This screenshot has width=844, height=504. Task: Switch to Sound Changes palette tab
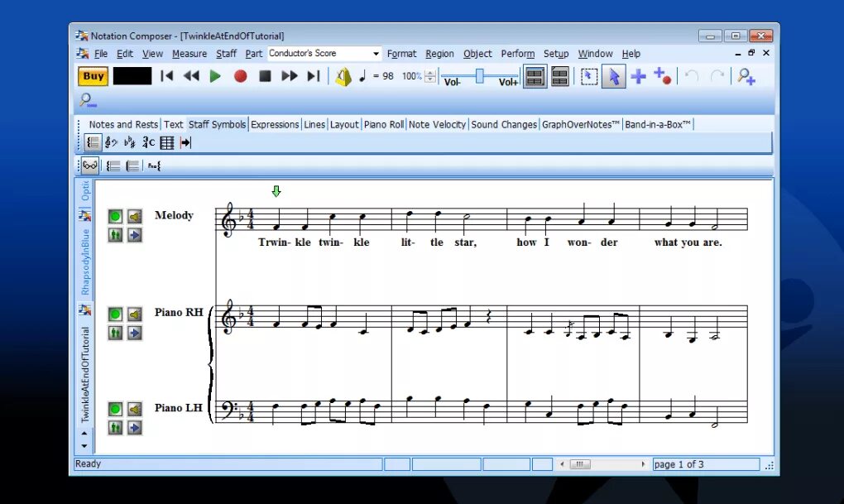point(504,124)
